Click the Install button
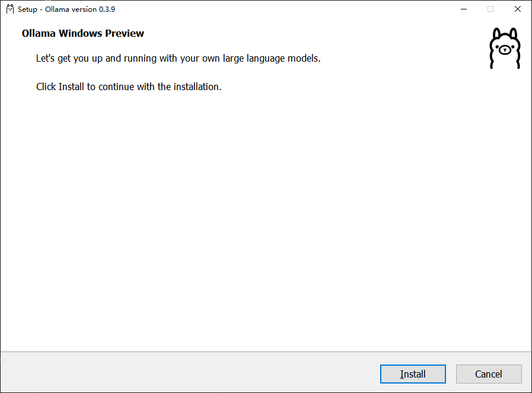This screenshot has height=393, width=532. click(x=413, y=374)
